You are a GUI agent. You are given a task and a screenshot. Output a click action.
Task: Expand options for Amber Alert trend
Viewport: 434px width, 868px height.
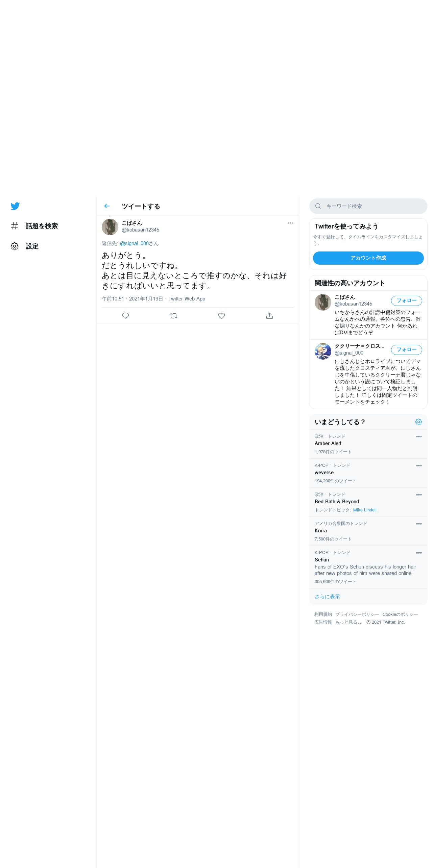(x=419, y=436)
